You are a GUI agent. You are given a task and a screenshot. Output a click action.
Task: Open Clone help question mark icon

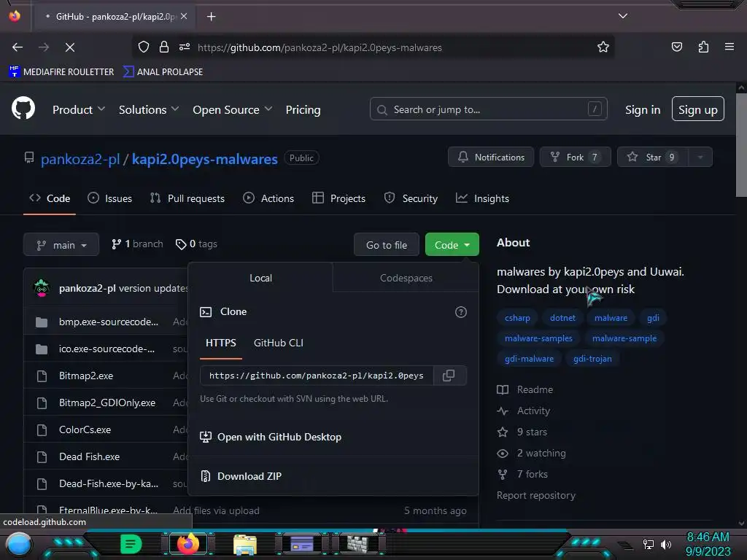click(x=461, y=312)
